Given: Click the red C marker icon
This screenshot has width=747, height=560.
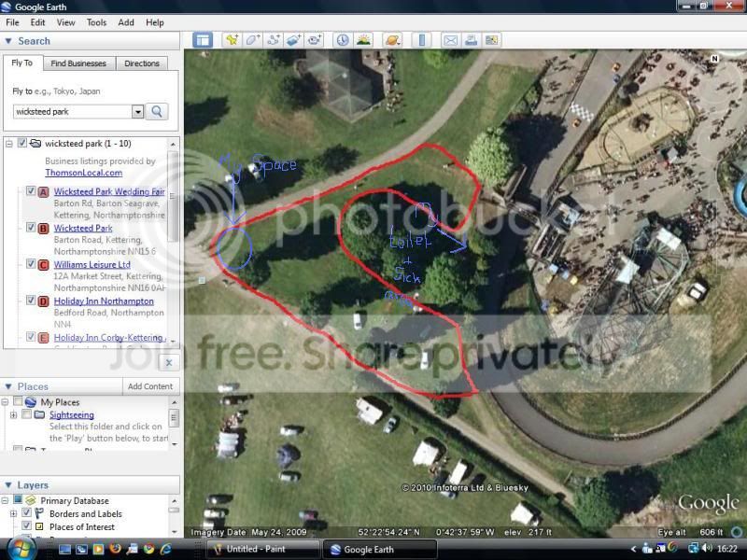Looking at the screenshot, I should [x=43, y=265].
